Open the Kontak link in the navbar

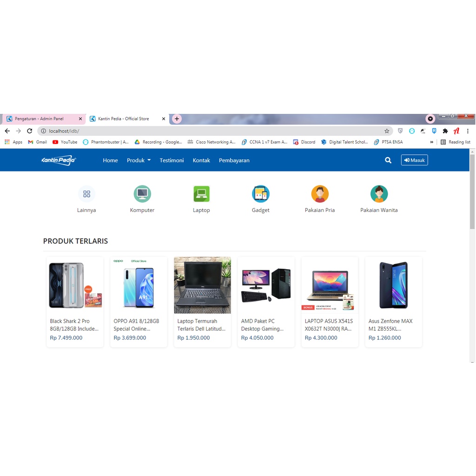pos(201,160)
